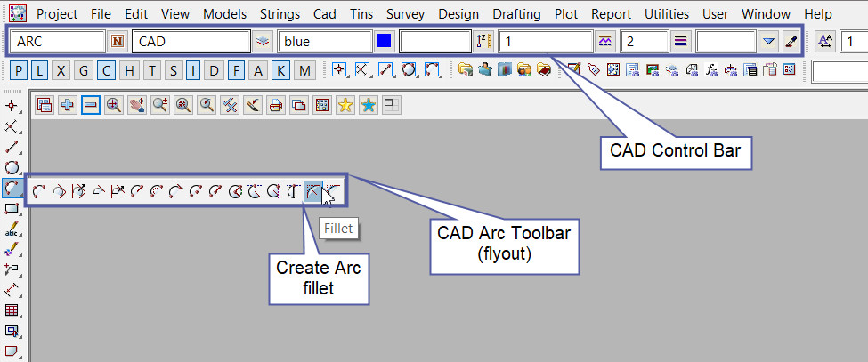The width and height of the screenshot is (868, 362).
Task: Open the red Table tool in the left toolbar
Action: 11,310
